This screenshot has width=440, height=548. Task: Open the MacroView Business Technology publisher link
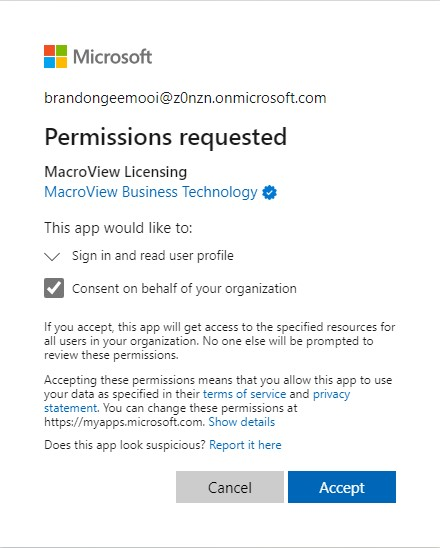pyautogui.click(x=151, y=192)
